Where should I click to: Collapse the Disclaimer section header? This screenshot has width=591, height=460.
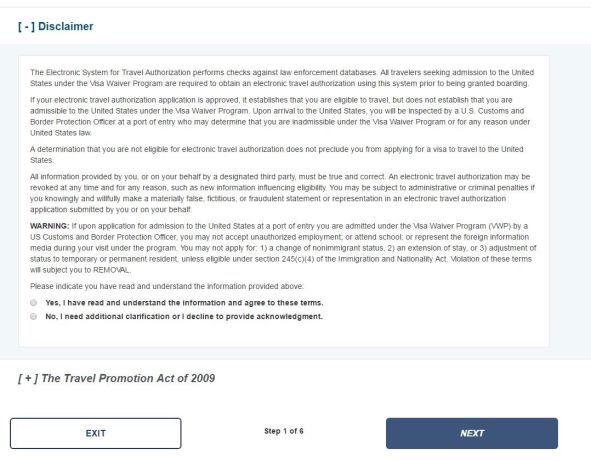point(56,26)
